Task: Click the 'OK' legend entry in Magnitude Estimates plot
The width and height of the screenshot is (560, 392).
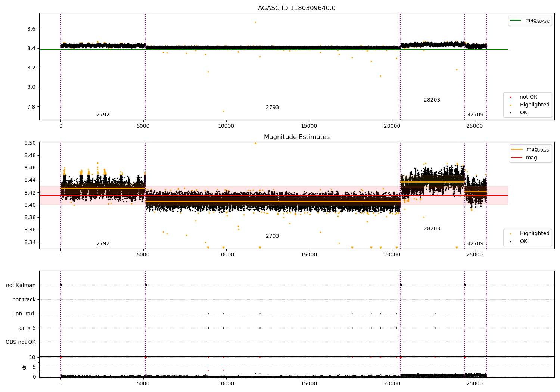Action: click(x=519, y=242)
